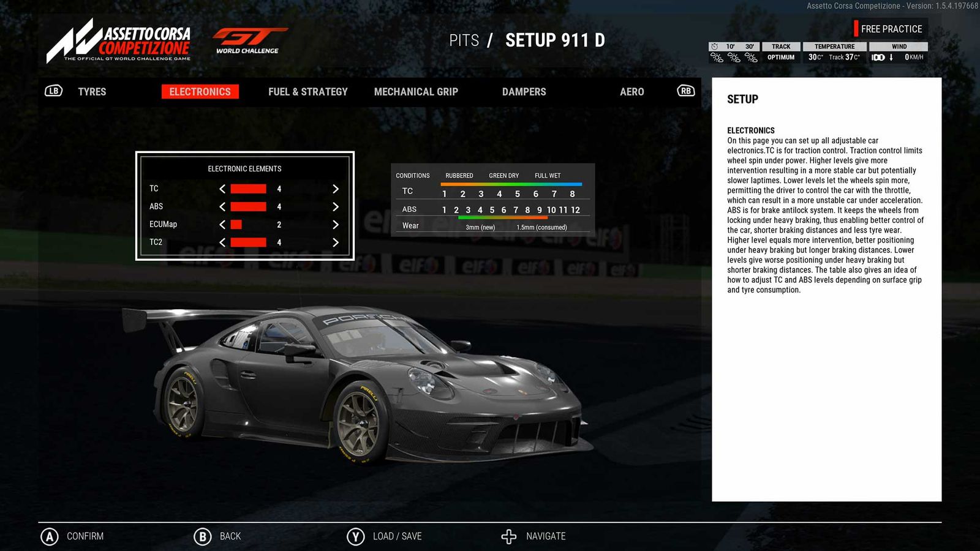980x551 pixels.
Task: Increase the TC2 level with right arrow
Action: [x=335, y=242]
